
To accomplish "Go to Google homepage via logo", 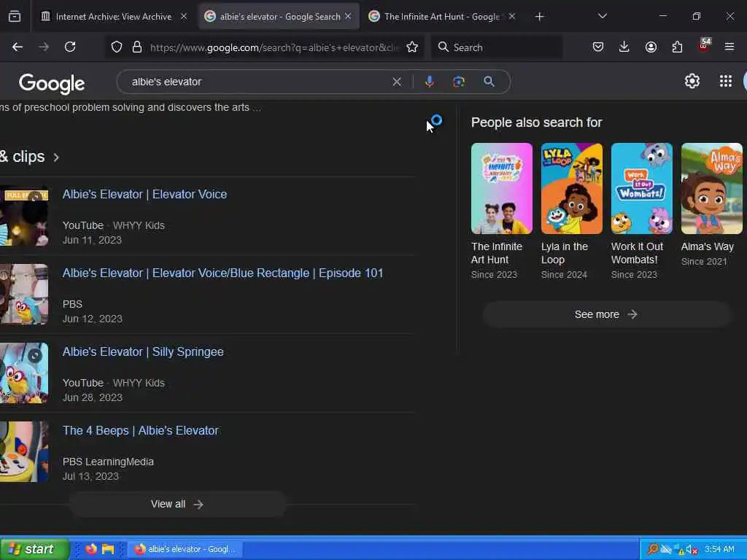I will click(x=52, y=83).
